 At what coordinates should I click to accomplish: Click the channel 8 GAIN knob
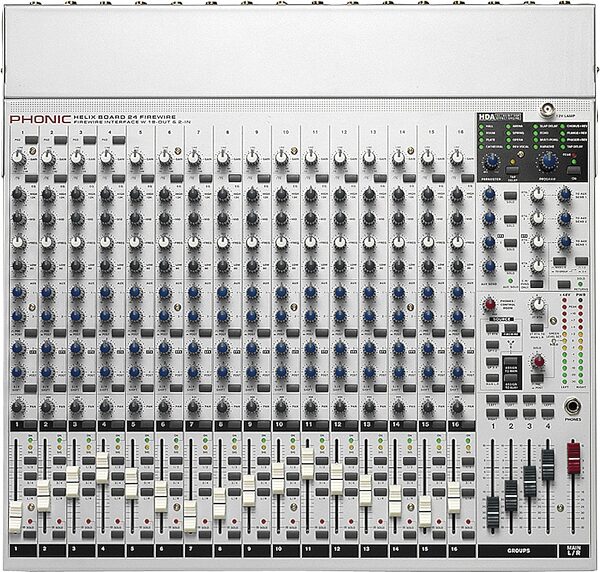click(x=222, y=158)
